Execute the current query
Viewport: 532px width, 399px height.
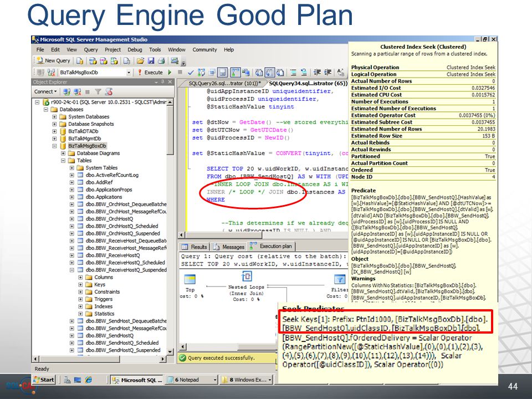150,72
